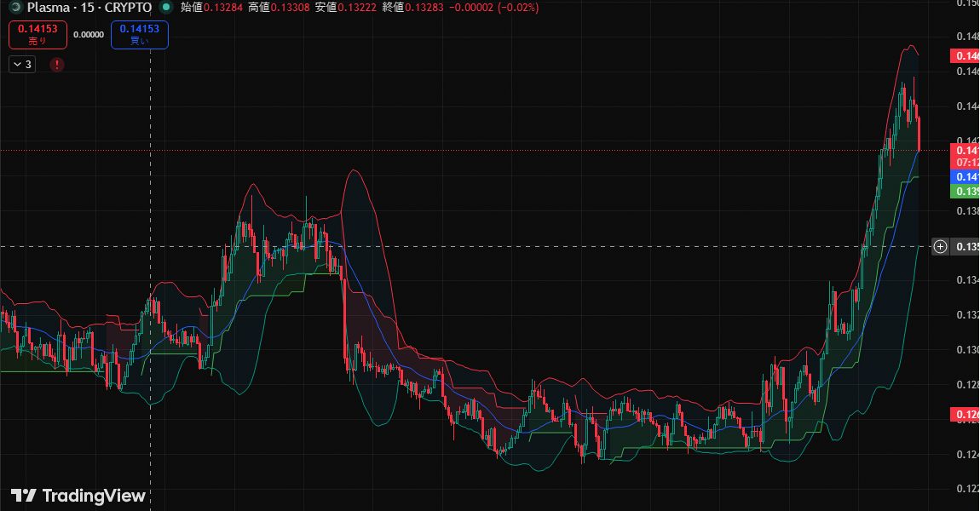Click the green 0.139 price axis label

966,192
